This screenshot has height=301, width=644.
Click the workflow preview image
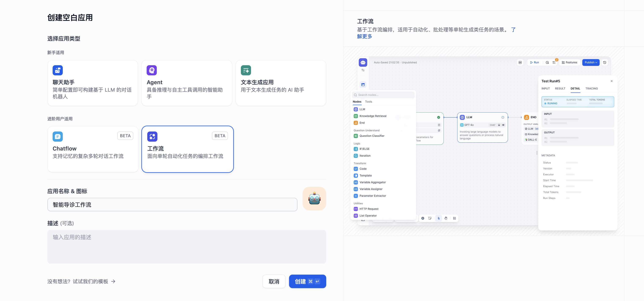[483, 141]
